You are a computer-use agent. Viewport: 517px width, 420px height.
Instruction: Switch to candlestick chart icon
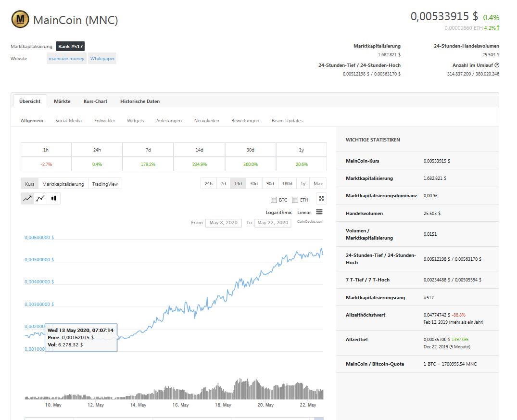coord(54,198)
